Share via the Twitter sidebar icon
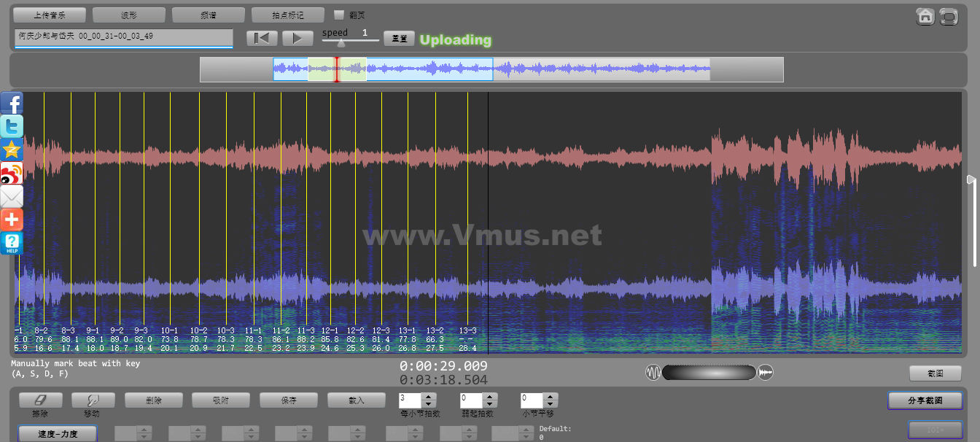 point(12,126)
